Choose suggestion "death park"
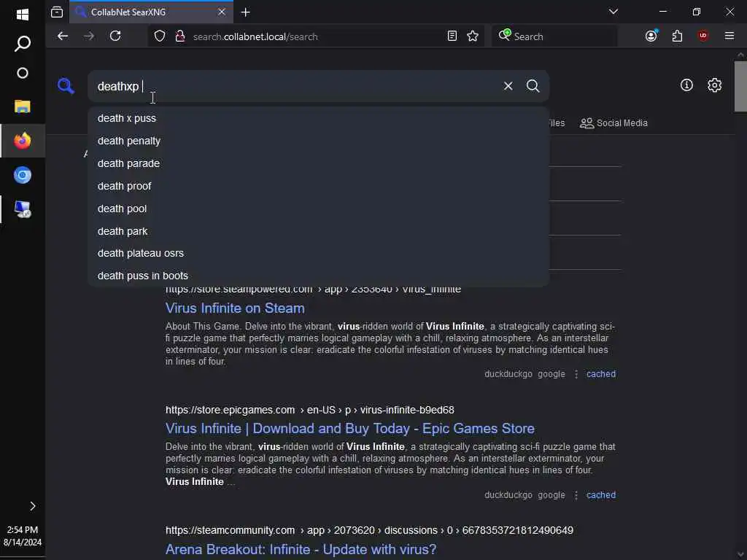747x560 pixels. pyautogui.click(x=318, y=231)
